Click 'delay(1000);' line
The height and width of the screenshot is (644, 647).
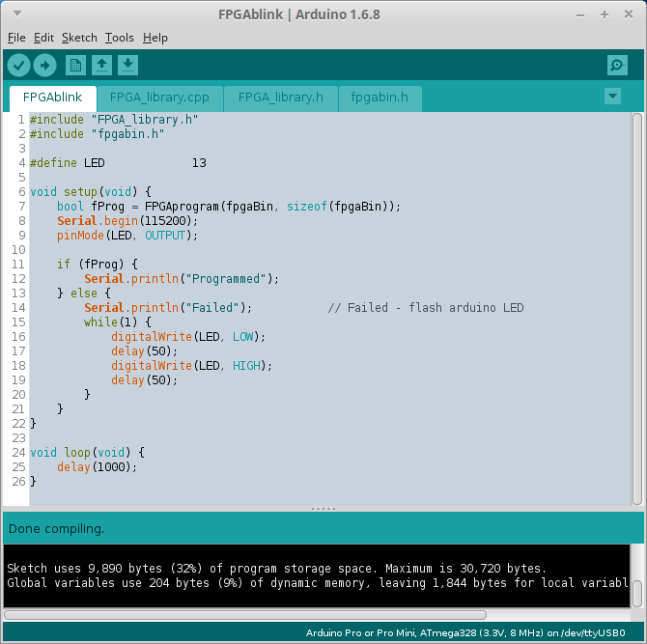point(97,467)
